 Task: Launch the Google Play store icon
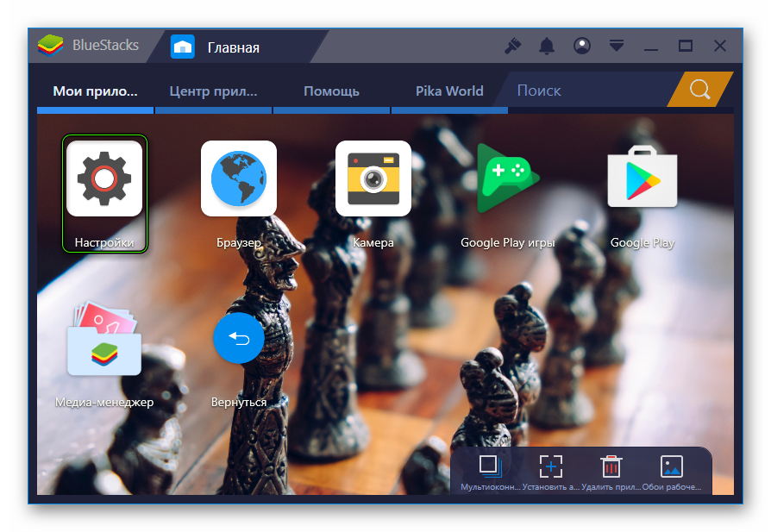click(x=642, y=177)
